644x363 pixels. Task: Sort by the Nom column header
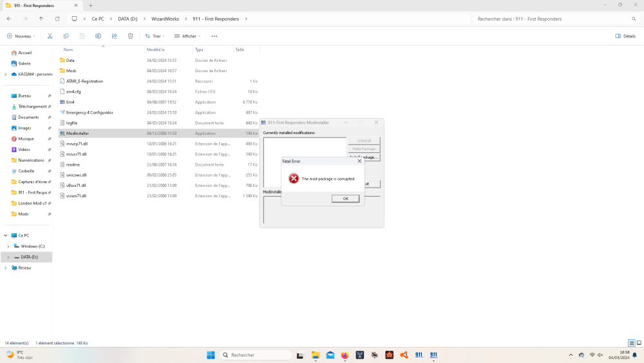[68, 50]
